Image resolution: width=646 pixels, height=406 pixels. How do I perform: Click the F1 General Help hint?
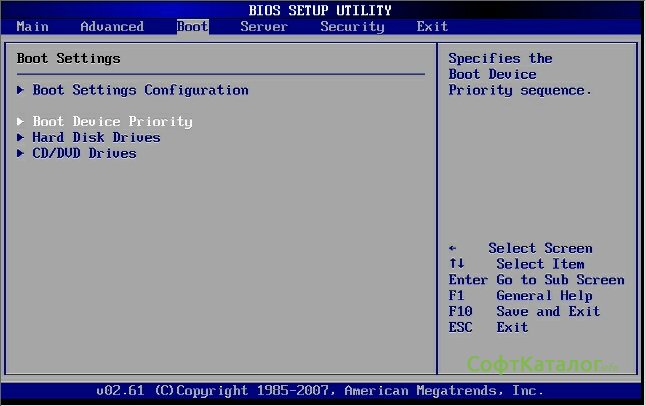(520, 296)
